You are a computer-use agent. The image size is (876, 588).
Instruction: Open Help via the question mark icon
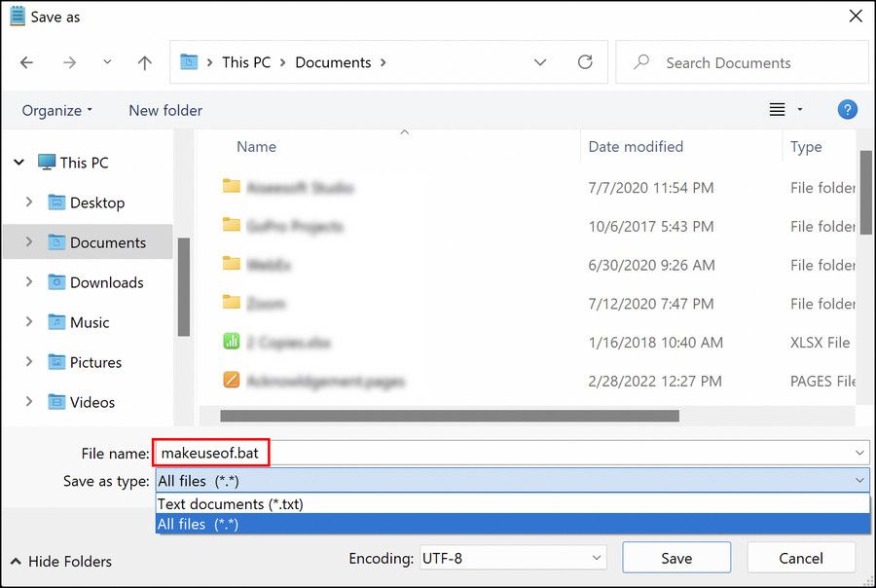tap(848, 109)
